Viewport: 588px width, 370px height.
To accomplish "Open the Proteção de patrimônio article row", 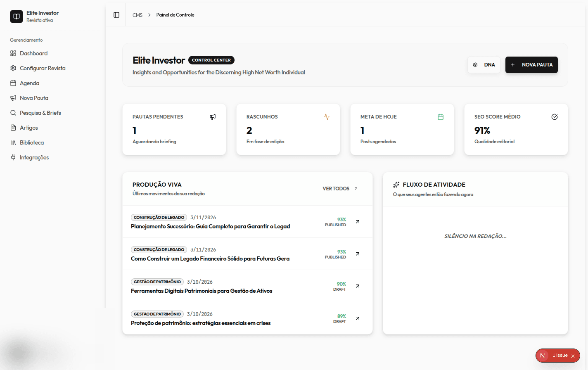I will pos(201,323).
